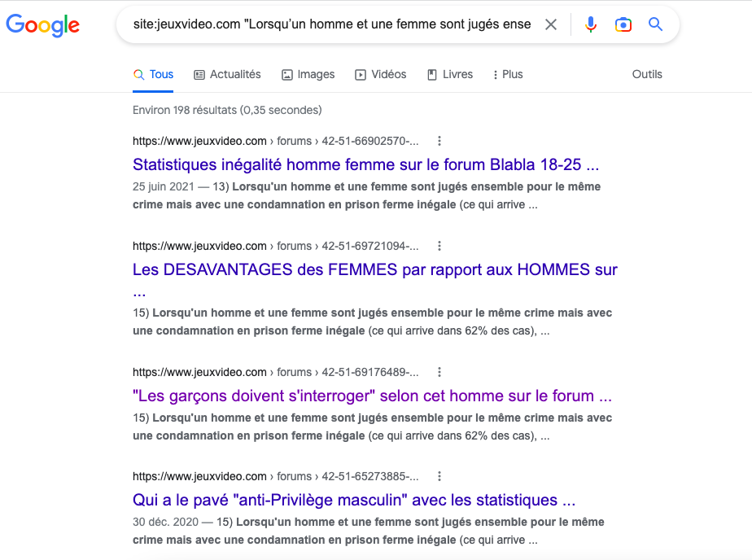Viewport: 752px width, 560px height.
Task: Open three-dot options for DESAVANTAGES des FEMMES result
Action: (x=439, y=246)
